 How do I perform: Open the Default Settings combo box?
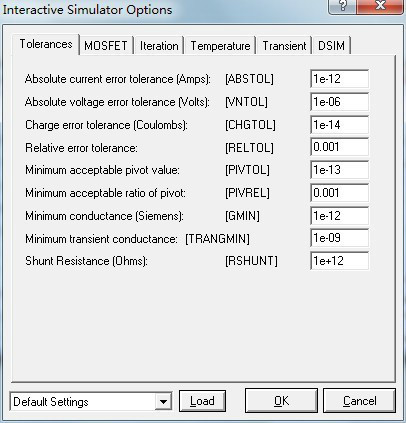(91, 401)
